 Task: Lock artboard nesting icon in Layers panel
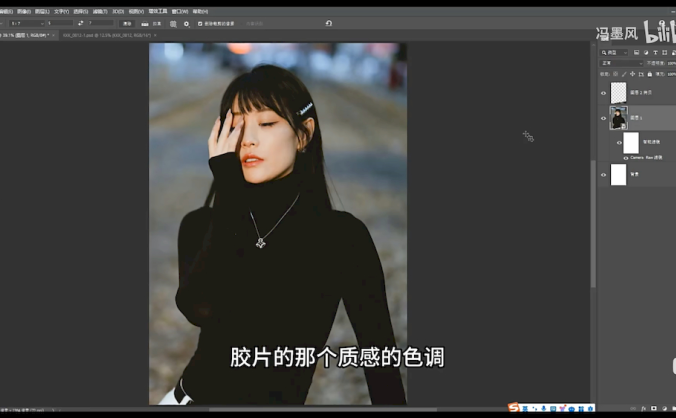(641, 74)
